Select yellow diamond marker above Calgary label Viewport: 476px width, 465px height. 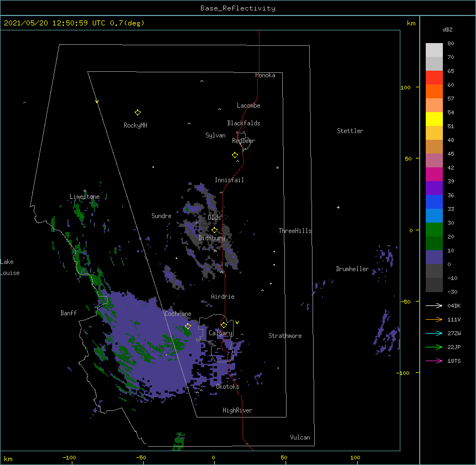click(x=224, y=325)
